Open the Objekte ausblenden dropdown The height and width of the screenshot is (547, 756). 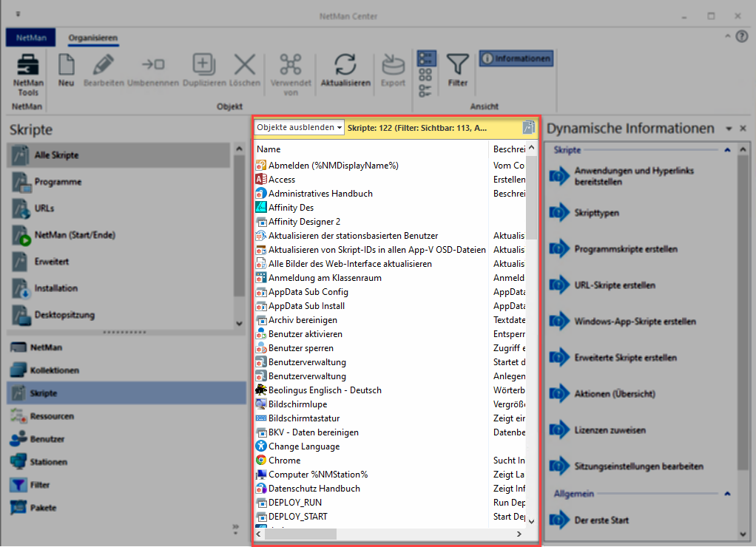click(300, 127)
